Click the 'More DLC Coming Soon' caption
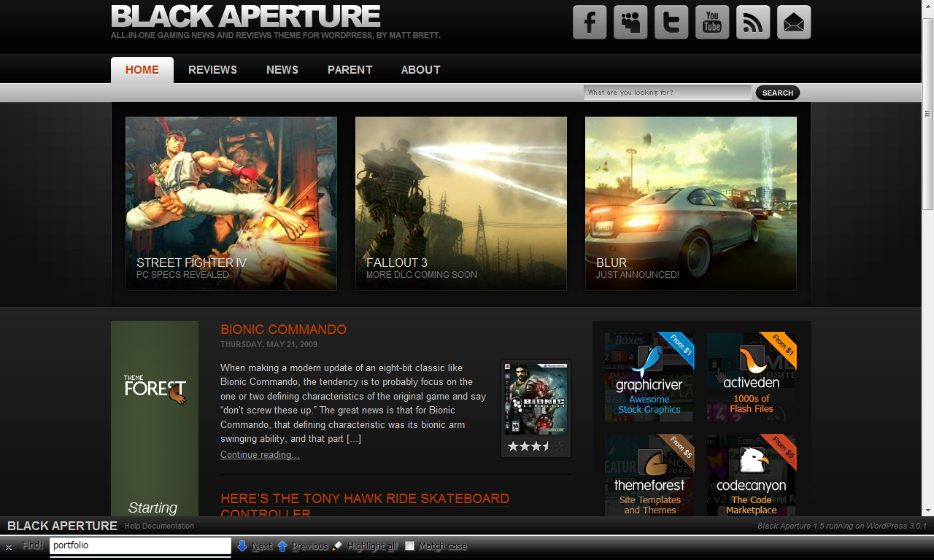The image size is (934, 560). coord(422,275)
